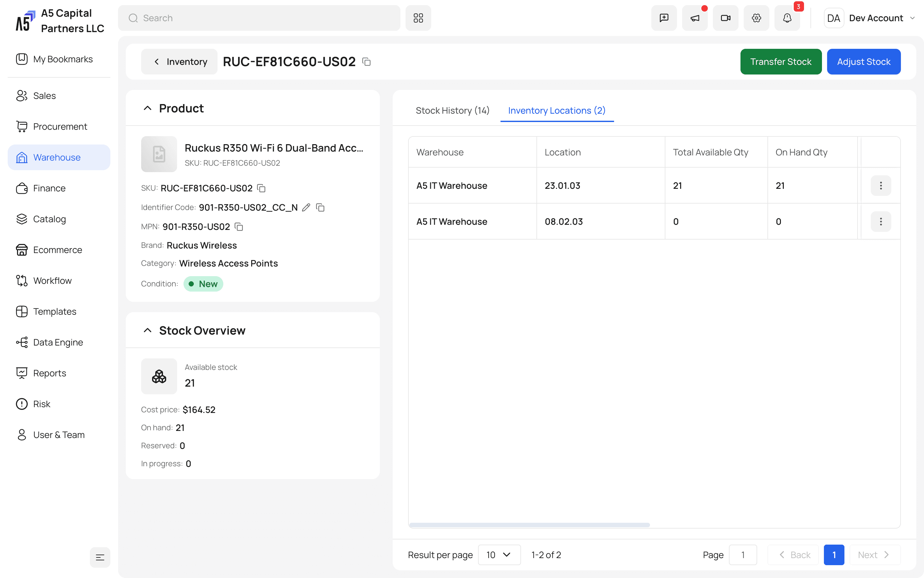
Task: Click the Back page button
Action: 793,555
